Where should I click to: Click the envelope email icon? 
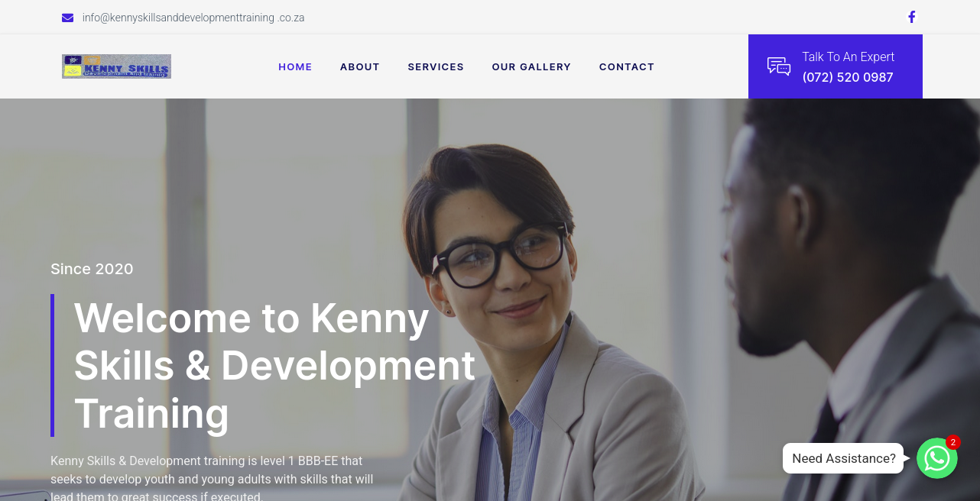coord(67,18)
